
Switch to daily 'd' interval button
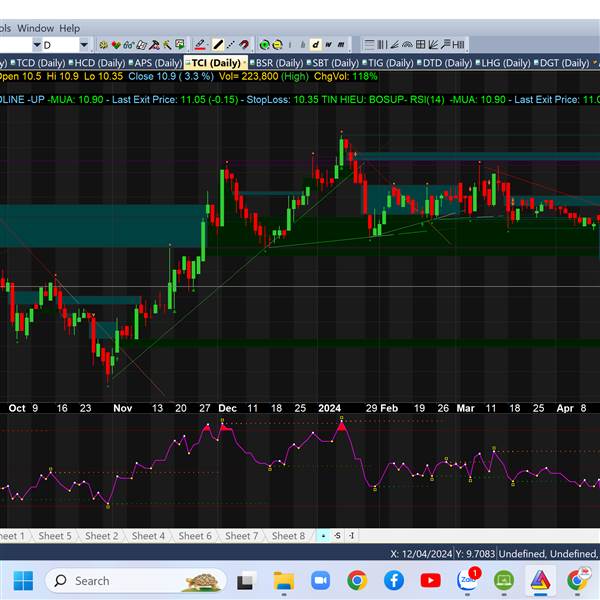click(315, 45)
